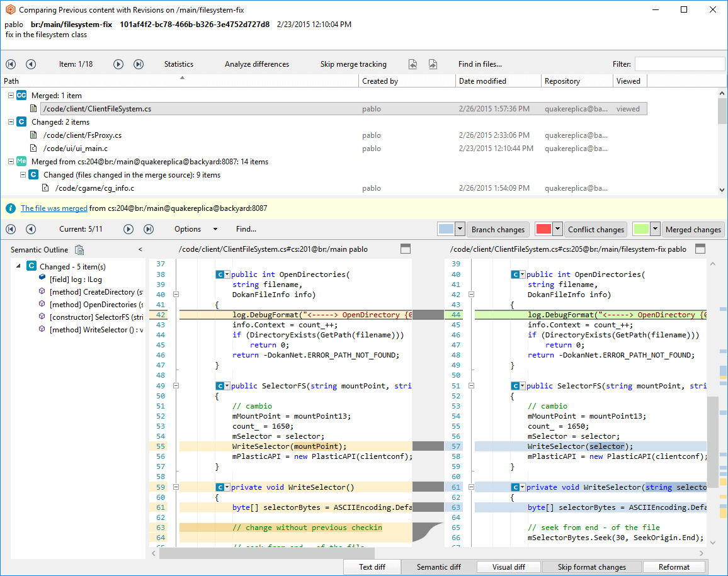Screen dimensions: 728x576
Task: Jump to next difference in diff
Action: pyautogui.click(x=128, y=229)
